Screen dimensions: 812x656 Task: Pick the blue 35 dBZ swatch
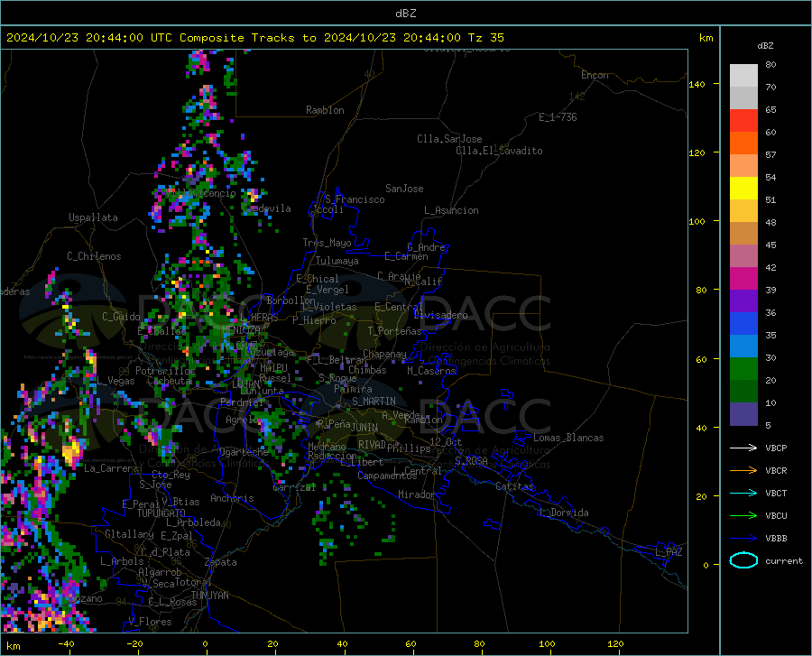coord(743,324)
